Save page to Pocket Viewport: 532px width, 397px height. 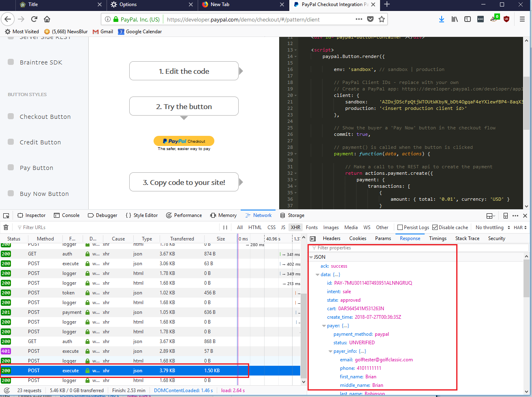pyautogui.click(x=370, y=19)
